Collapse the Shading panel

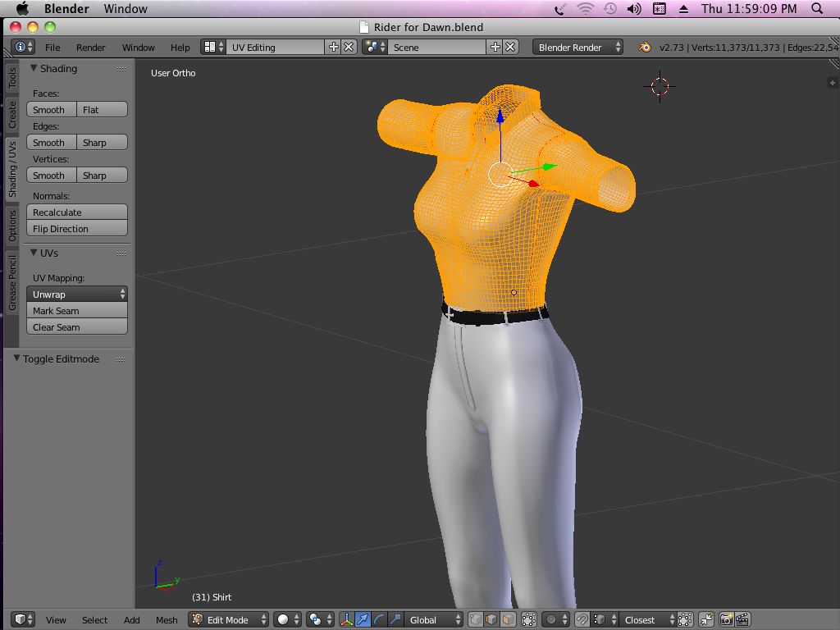[34, 69]
